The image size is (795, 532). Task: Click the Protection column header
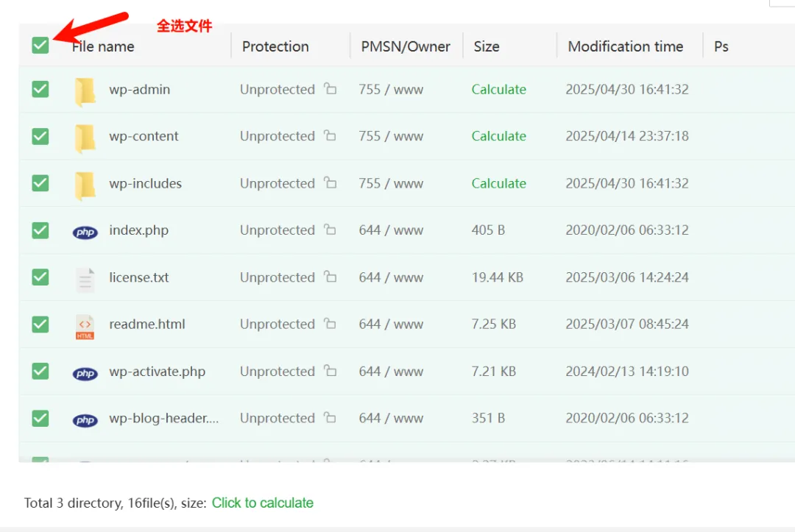pos(275,46)
